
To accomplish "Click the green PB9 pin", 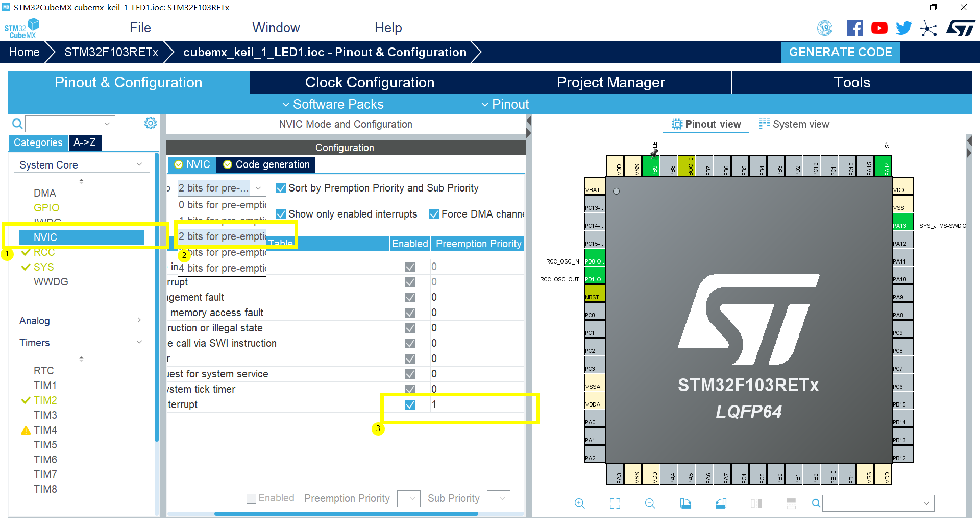I will tap(651, 166).
